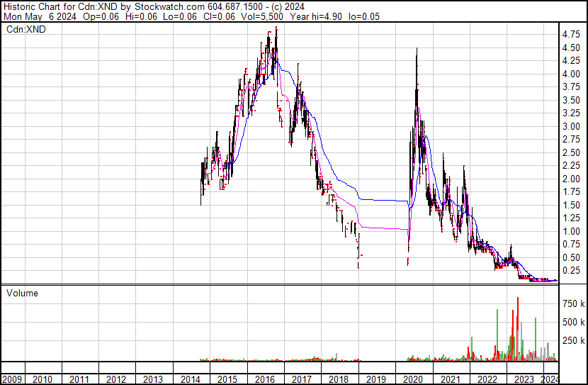Click the Volume panel label
588x385 pixels.
pyautogui.click(x=22, y=293)
